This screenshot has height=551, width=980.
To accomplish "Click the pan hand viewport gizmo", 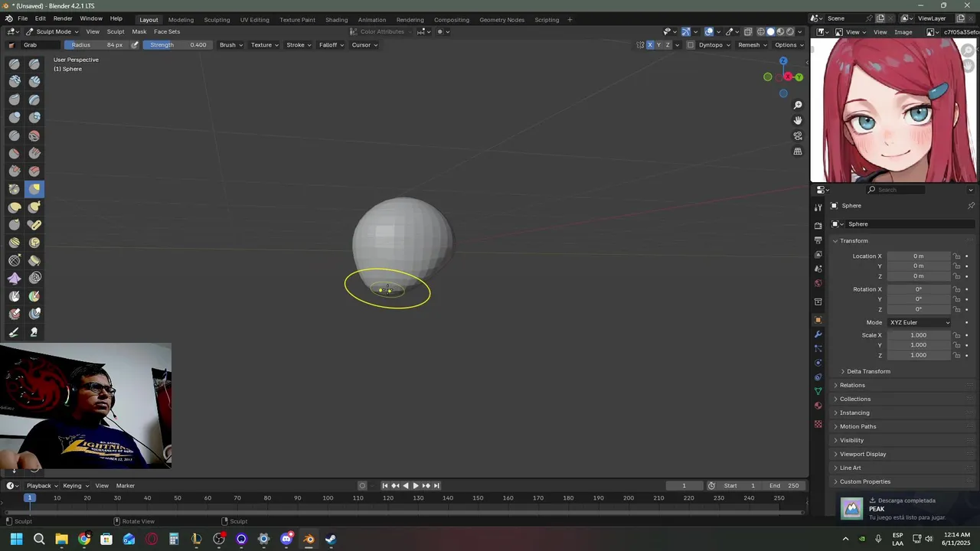I will [x=798, y=120].
